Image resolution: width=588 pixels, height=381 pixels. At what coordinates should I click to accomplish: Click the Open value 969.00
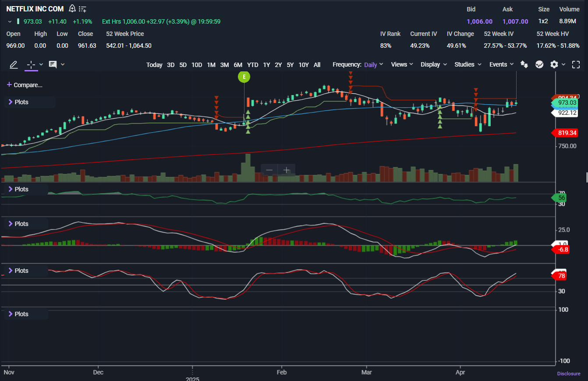point(15,46)
